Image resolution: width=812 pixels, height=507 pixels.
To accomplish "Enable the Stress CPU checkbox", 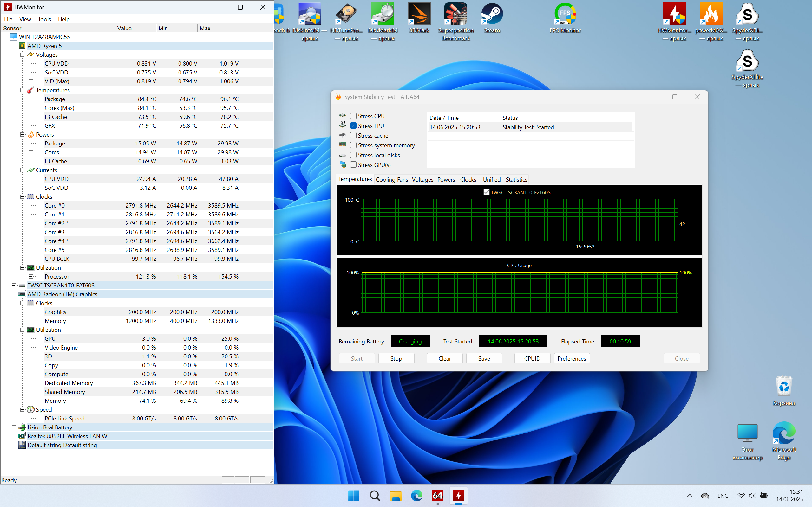I will point(353,116).
